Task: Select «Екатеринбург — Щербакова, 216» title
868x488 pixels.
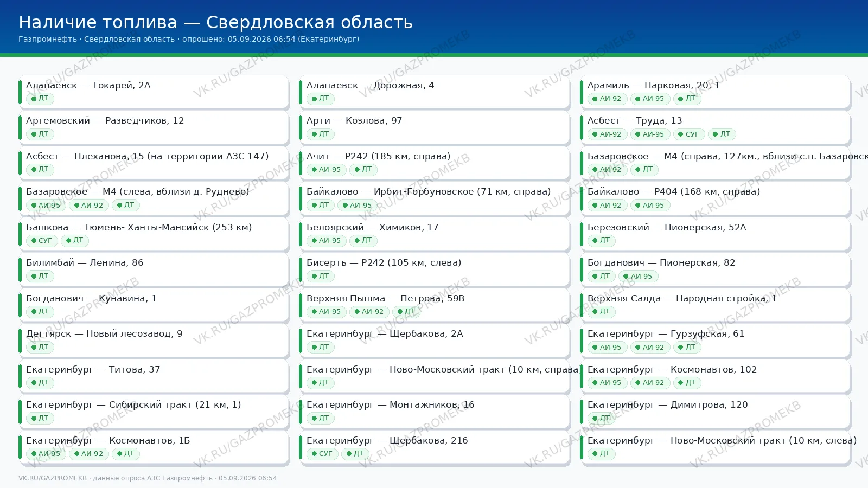Action: [387, 440]
